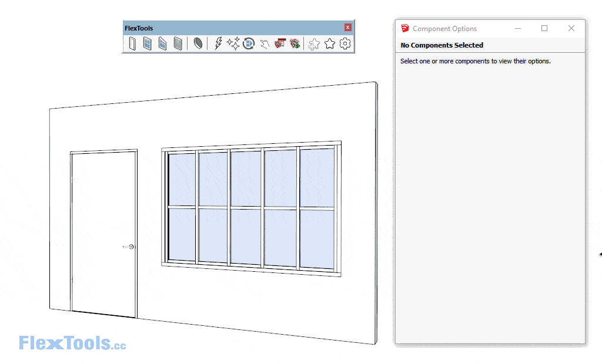Choose the louver slats tool icon

[x=178, y=43]
